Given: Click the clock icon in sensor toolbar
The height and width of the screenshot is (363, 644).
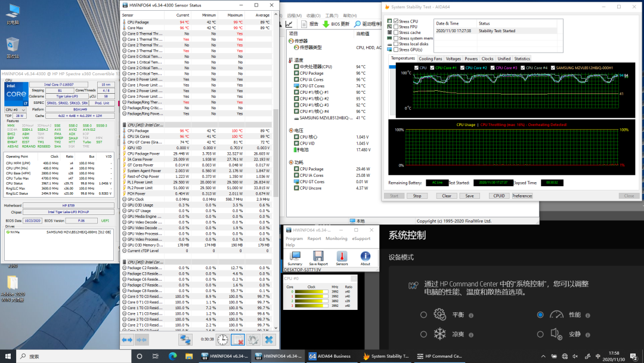Looking at the screenshot, I should click(x=222, y=340).
